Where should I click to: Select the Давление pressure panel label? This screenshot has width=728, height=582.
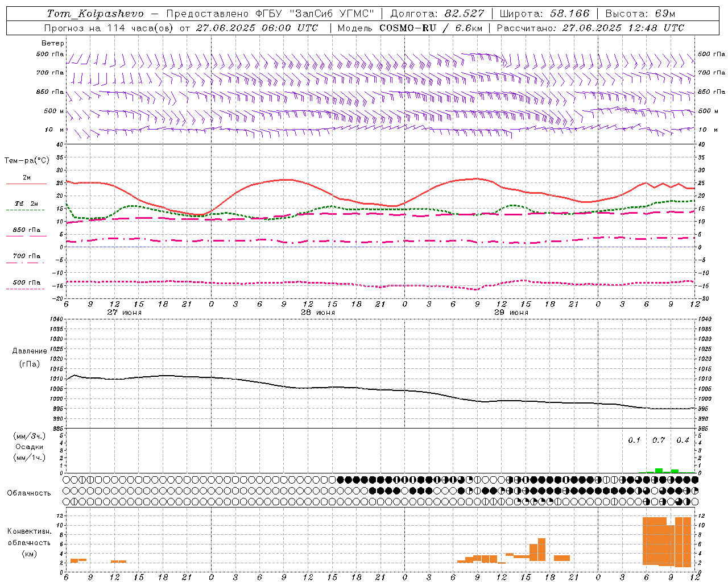pos(30,351)
